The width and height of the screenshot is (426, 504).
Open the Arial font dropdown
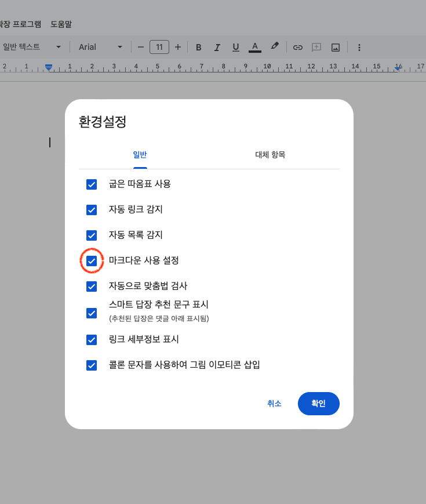pyautogui.click(x=101, y=47)
